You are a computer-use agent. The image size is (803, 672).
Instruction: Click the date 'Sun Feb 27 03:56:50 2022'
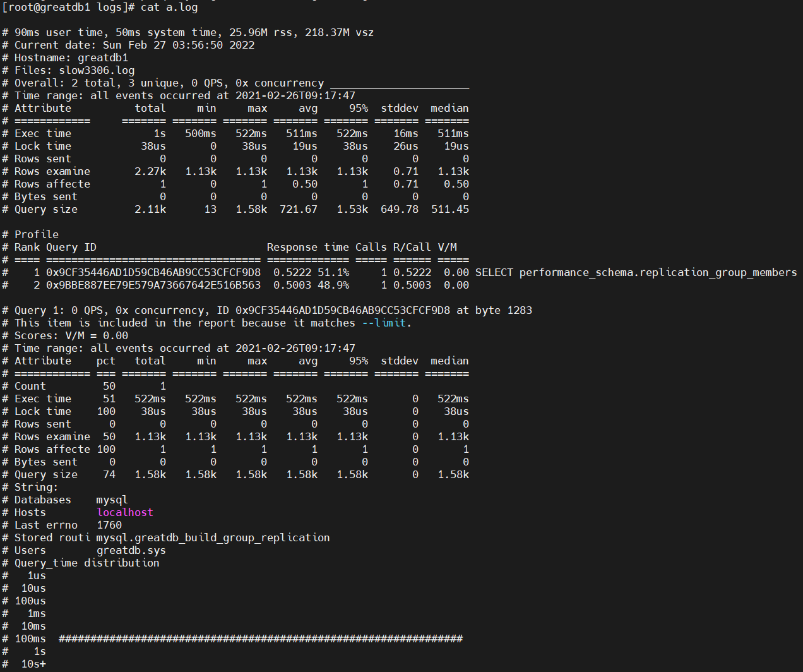[x=179, y=45]
